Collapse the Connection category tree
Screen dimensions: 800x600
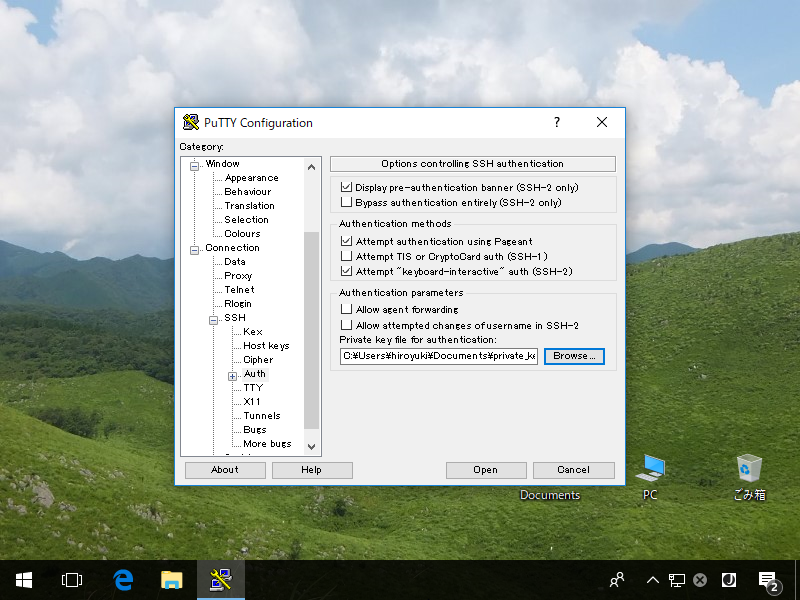coord(196,247)
